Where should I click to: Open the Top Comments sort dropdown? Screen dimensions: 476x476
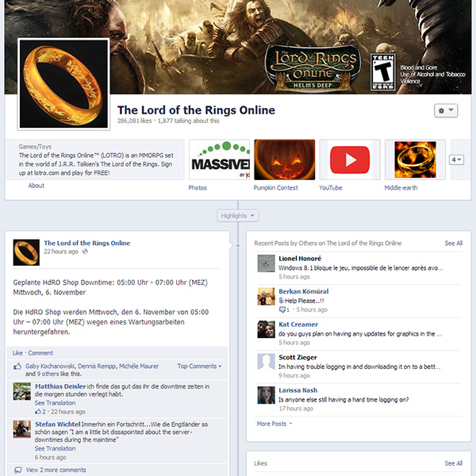pos(199,366)
